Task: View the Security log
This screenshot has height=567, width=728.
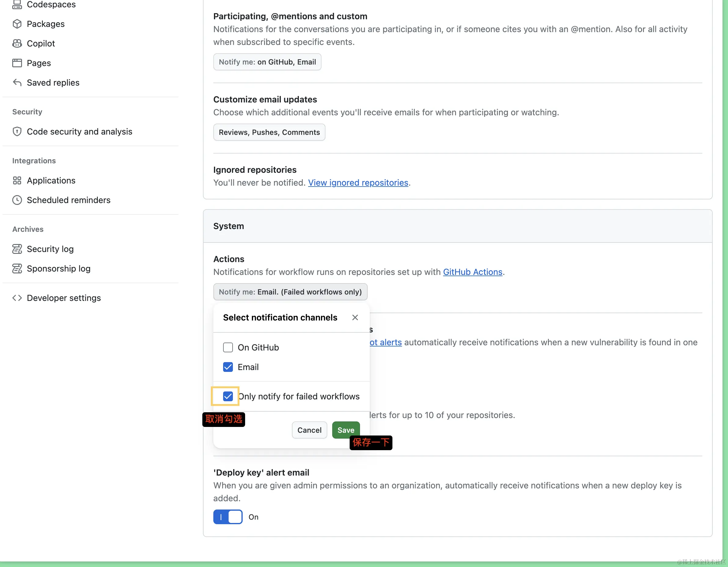Action: point(50,249)
